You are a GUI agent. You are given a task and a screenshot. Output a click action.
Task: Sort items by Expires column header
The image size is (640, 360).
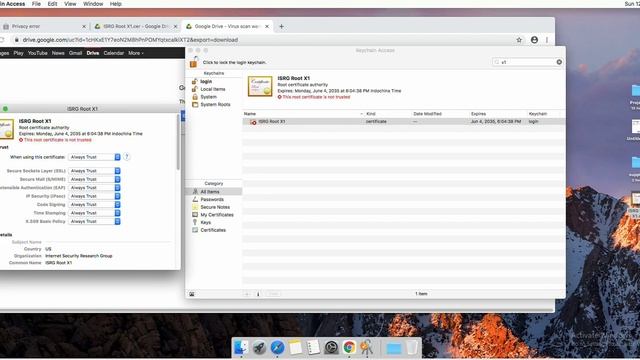(x=478, y=114)
